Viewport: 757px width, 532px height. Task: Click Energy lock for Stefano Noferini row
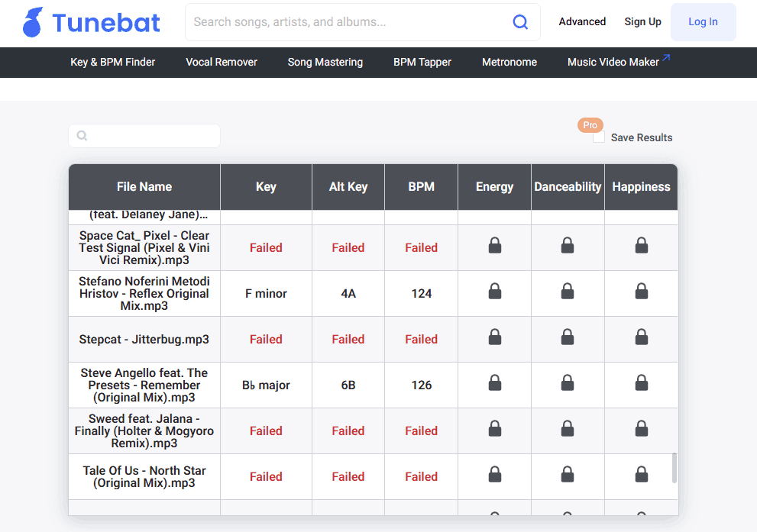point(495,292)
